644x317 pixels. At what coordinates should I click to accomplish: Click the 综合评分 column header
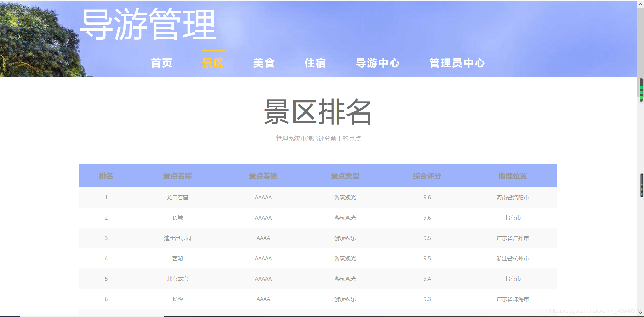coord(427,176)
